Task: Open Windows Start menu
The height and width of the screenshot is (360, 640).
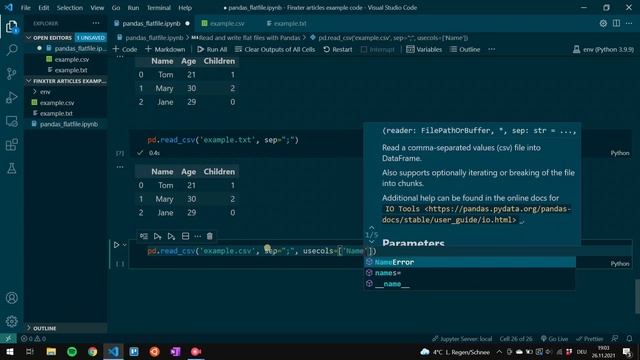Action: (9, 351)
